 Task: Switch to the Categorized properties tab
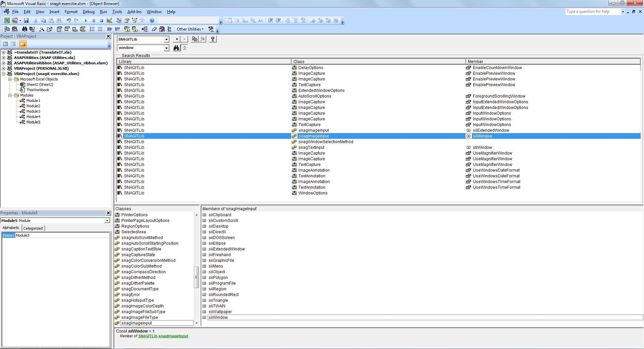[x=33, y=228]
